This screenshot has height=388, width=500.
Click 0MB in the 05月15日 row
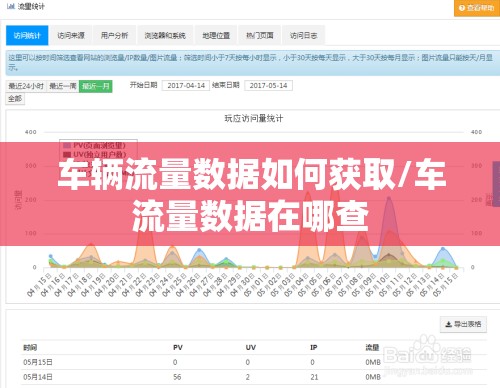[x=373, y=362]
